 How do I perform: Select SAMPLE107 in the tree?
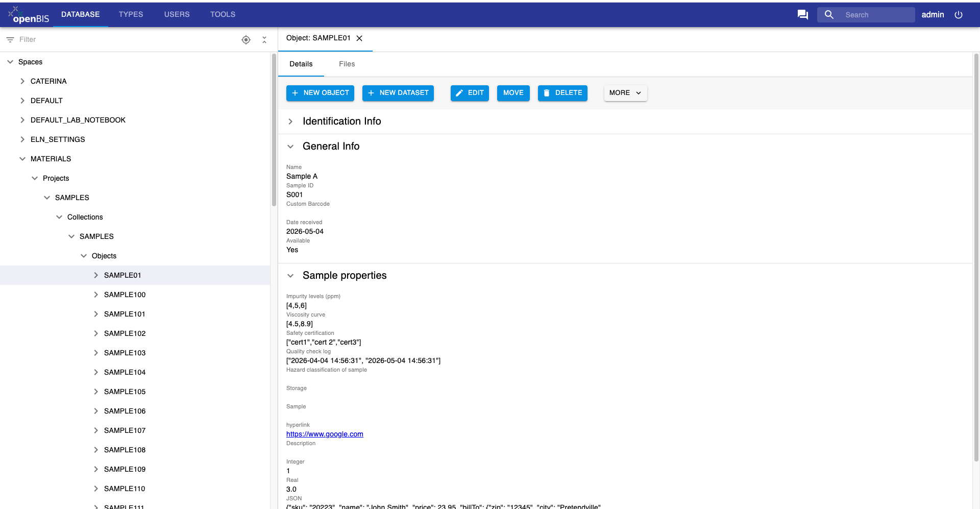(125, 430)
